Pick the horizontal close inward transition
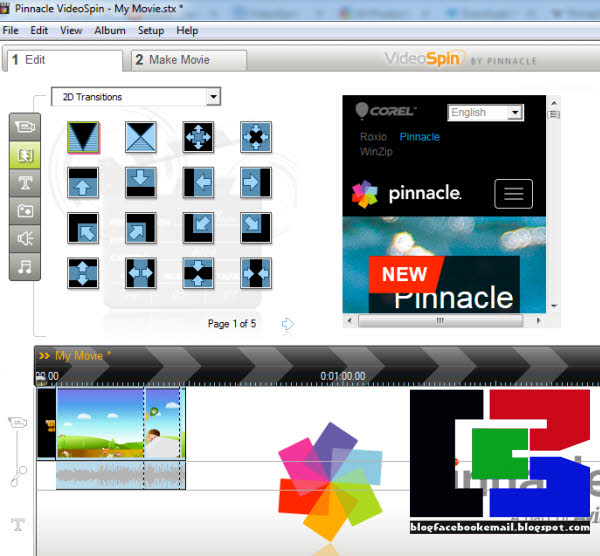 pos(256,273)
